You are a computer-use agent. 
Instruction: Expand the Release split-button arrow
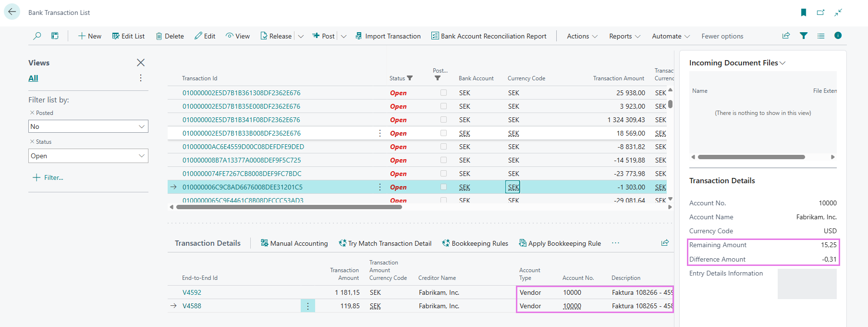301,36
